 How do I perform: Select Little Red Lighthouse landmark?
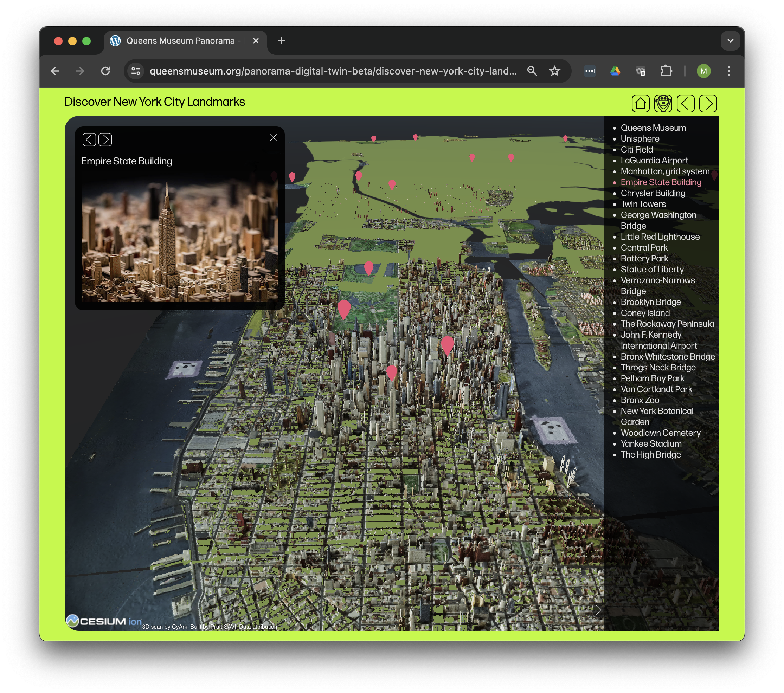click(x=660, y=237)
